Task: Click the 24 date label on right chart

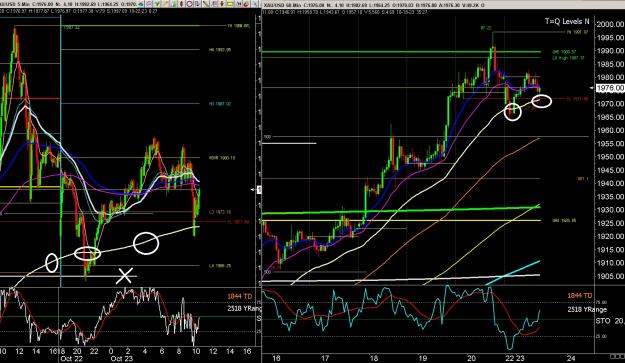Action: [570, 358]
